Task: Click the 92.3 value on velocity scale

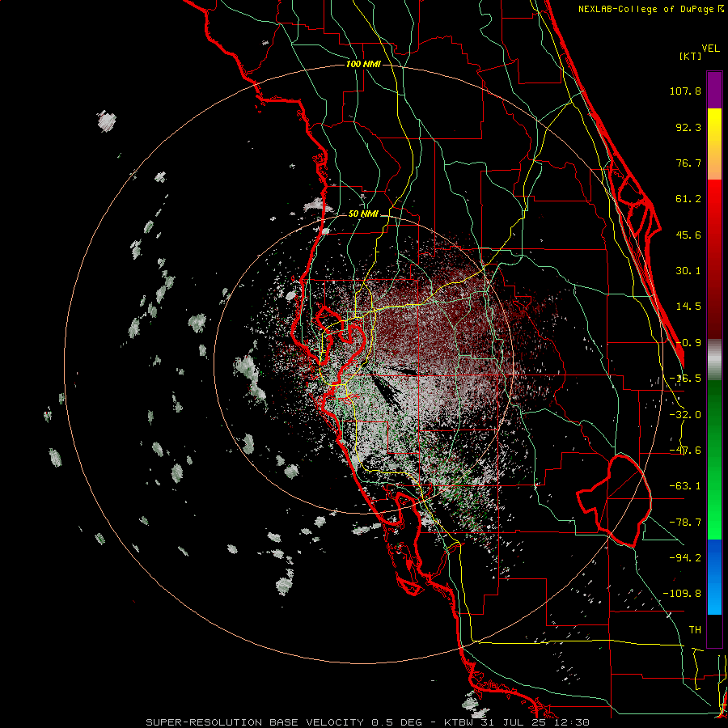Action: [x=688, y=127]
